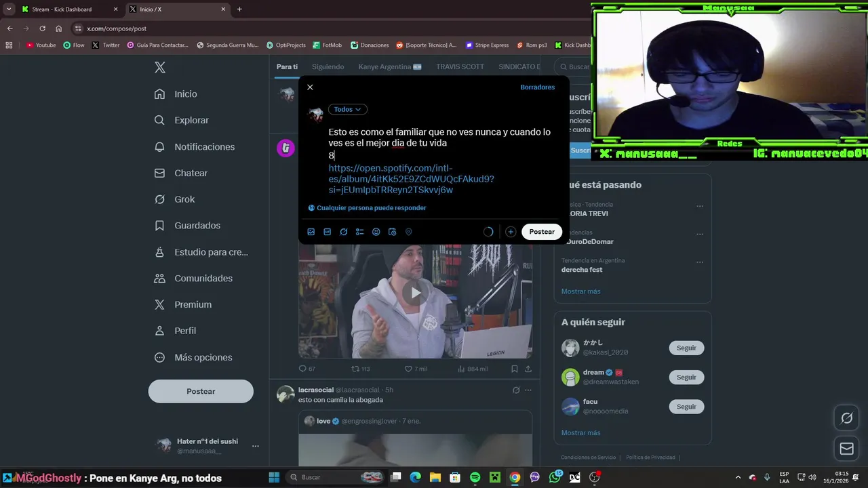Open floating messages envelope button
The width and height of the screenshot is (868, 488).
847,449
